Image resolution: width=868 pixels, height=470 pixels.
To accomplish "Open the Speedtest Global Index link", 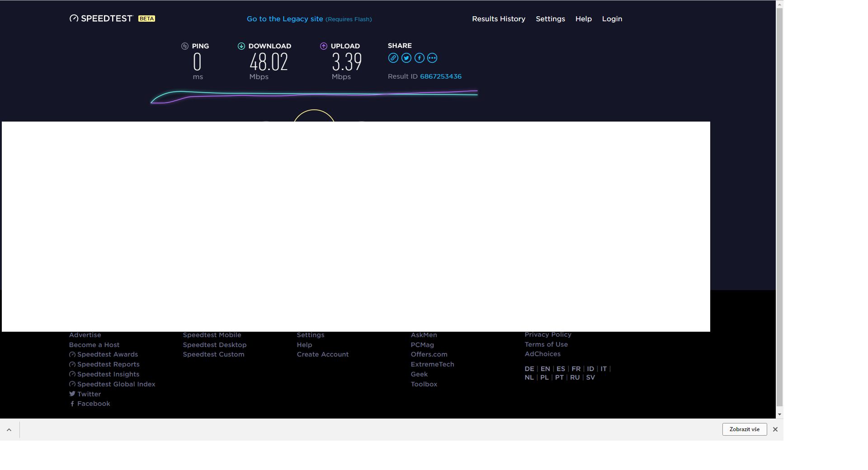I will coord(116,384).
